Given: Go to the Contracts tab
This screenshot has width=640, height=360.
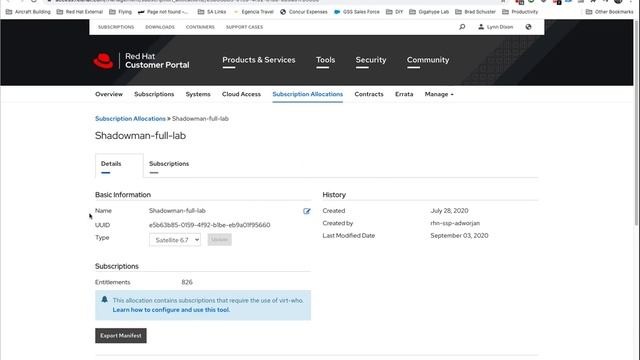Looking at the screenshot, I should click(369, 94).
